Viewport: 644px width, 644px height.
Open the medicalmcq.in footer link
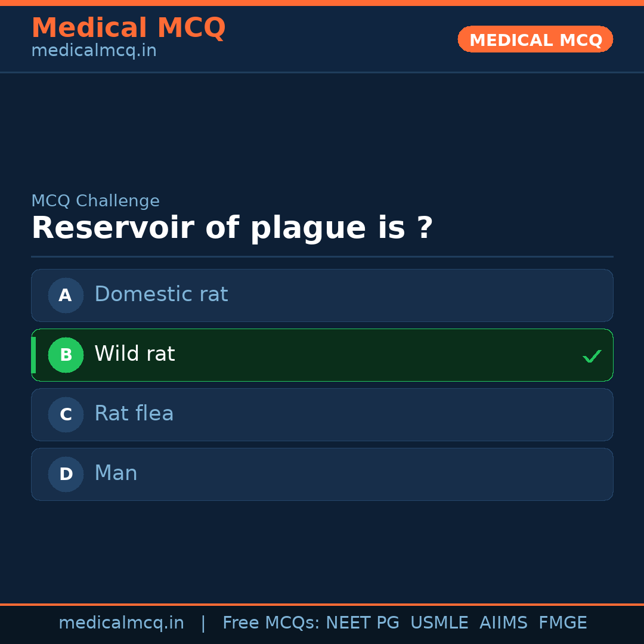point(122,623)
